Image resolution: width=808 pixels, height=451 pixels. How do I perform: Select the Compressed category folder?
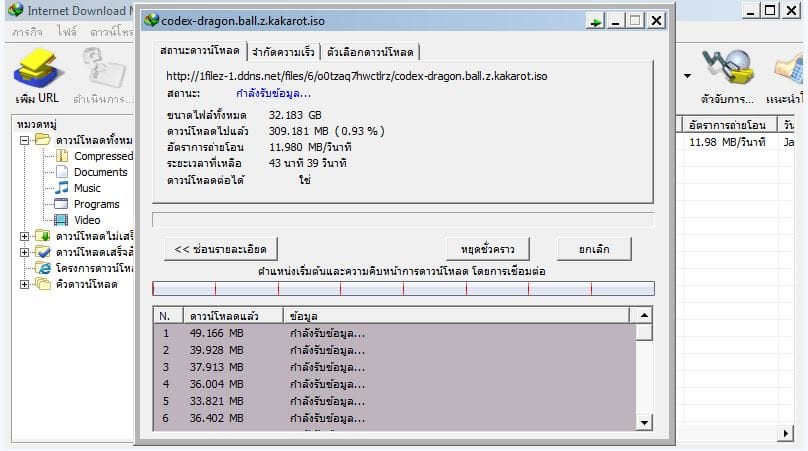pos(102,156)
